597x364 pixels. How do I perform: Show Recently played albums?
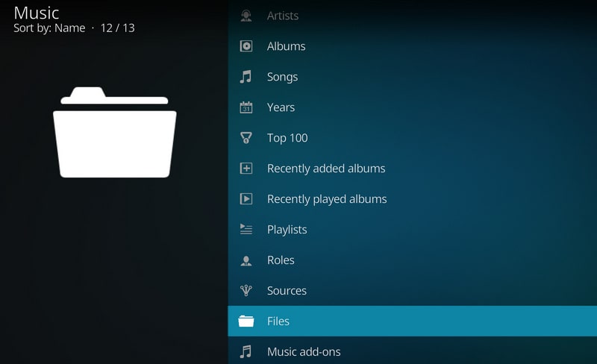pyautogui.click(x=413, y=198)
